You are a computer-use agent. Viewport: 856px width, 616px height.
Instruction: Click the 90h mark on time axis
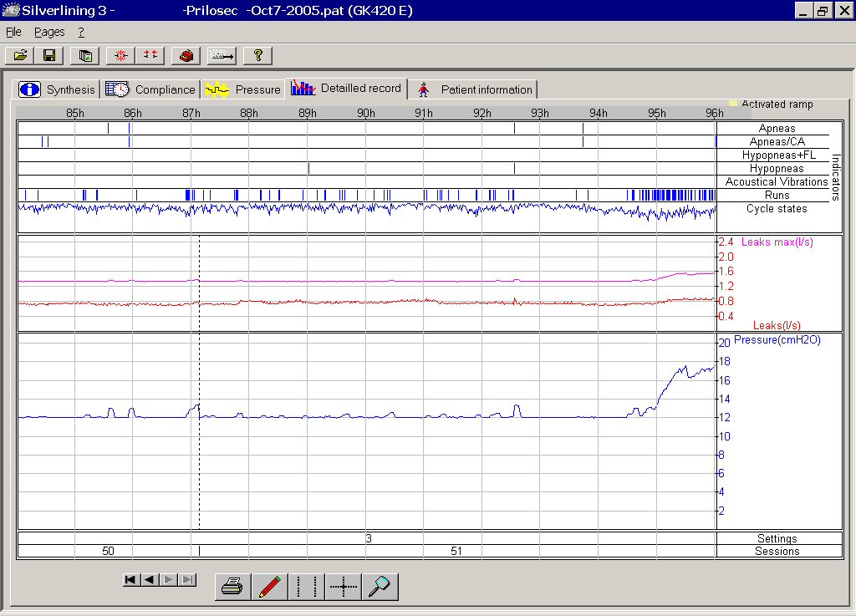pos(366,113)
